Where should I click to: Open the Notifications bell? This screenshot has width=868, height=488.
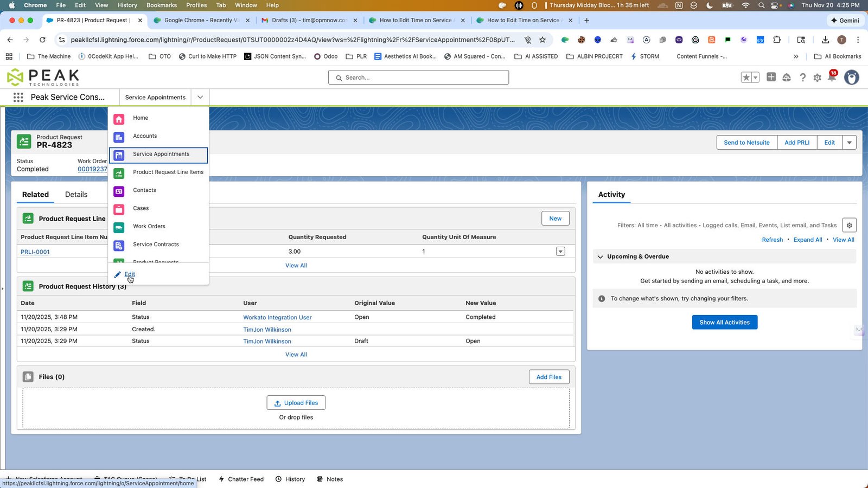click(x=832, y=78)
